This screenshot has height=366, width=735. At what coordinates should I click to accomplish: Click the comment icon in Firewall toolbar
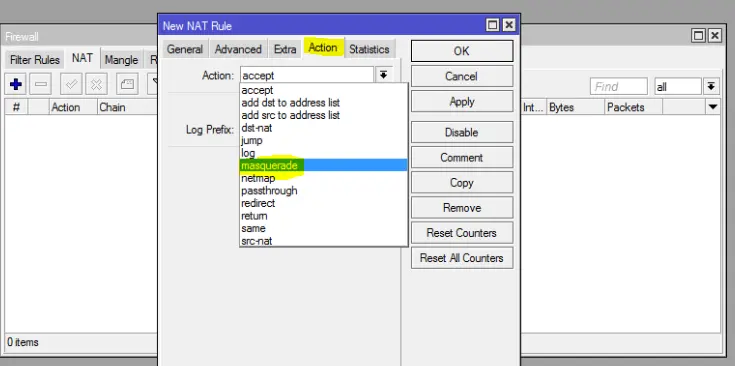pos(127,84)
